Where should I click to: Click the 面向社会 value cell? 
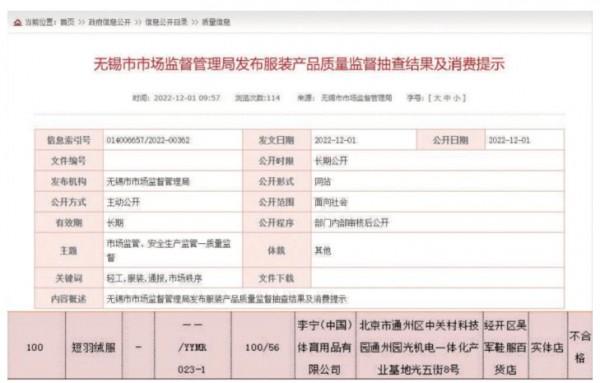(x=437, y=202)
